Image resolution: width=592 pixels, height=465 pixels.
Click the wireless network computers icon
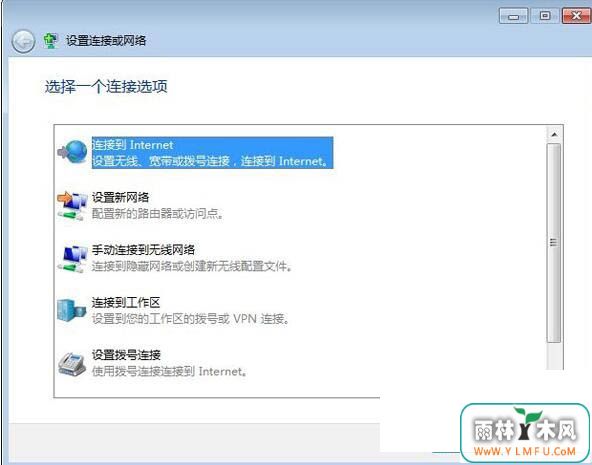pos(72,258)
